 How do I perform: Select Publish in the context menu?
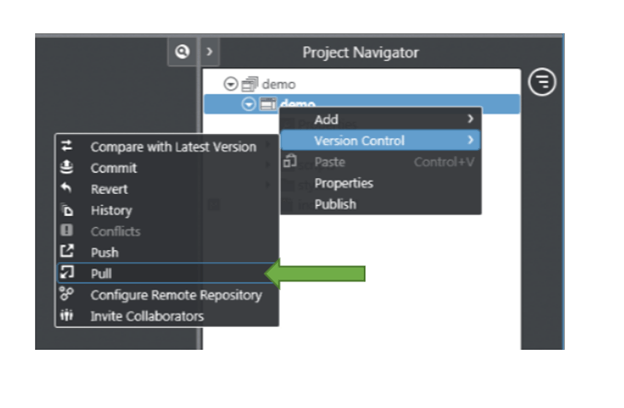[x=335, y=204]
